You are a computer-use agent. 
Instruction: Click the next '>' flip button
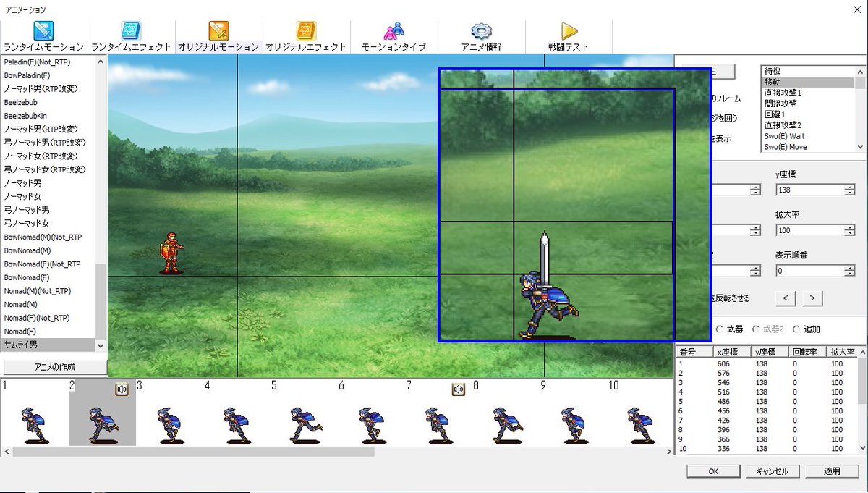click(812, 298)
